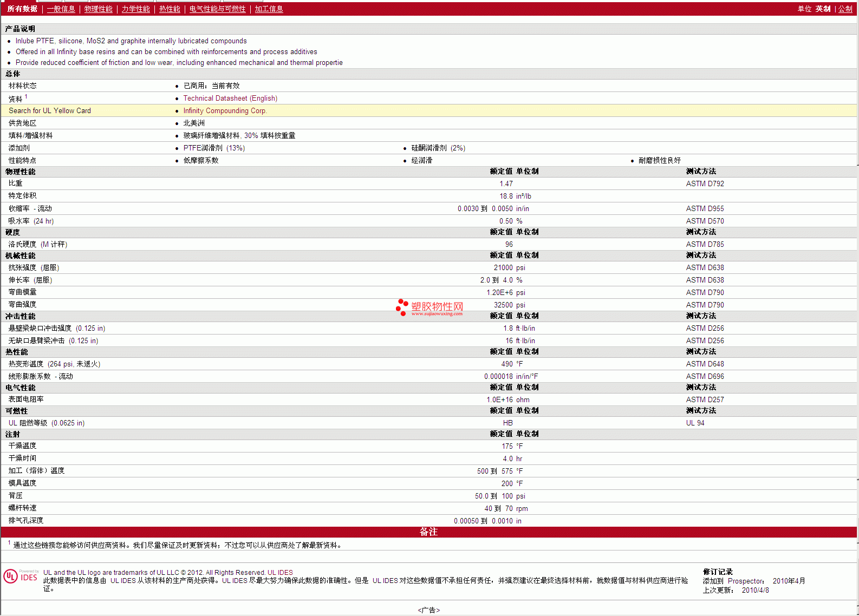Click the UL 94 test method
The image size is (859, 616).
[695, 423]
